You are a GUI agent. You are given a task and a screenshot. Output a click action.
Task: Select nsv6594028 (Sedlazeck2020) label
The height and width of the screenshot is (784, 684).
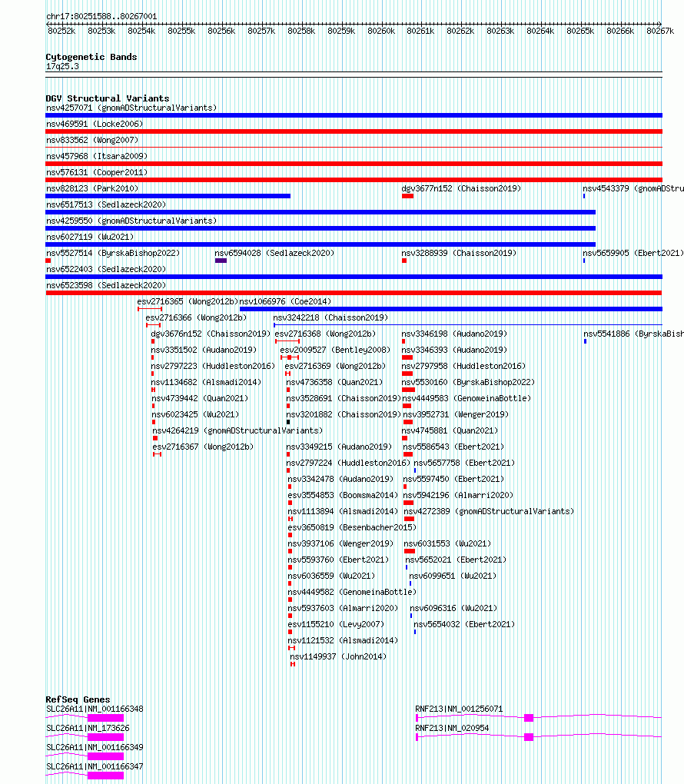coord(274,253)
